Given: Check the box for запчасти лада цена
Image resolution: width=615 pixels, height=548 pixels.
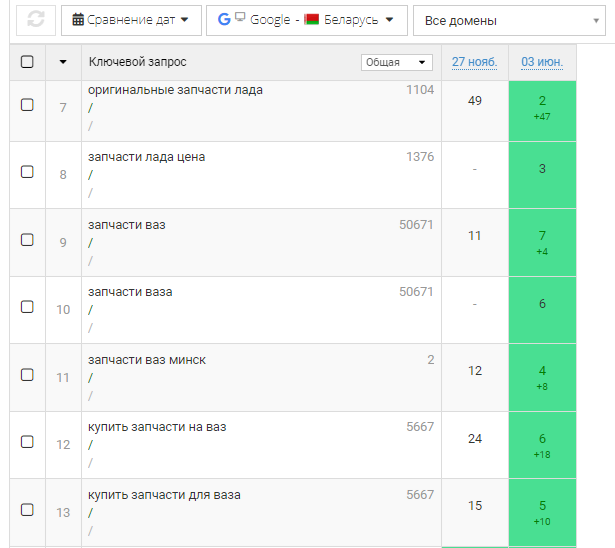Looking at the screenshot, I should [x=27, y=172].
